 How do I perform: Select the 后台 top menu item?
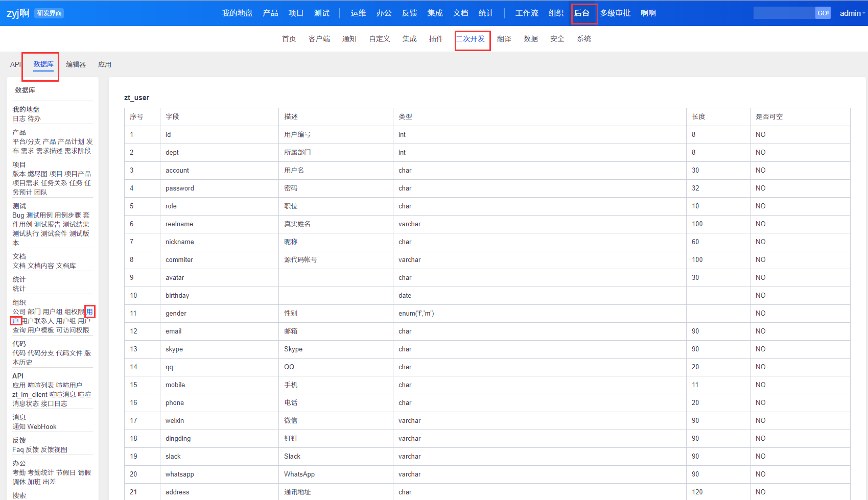[582, 13]
